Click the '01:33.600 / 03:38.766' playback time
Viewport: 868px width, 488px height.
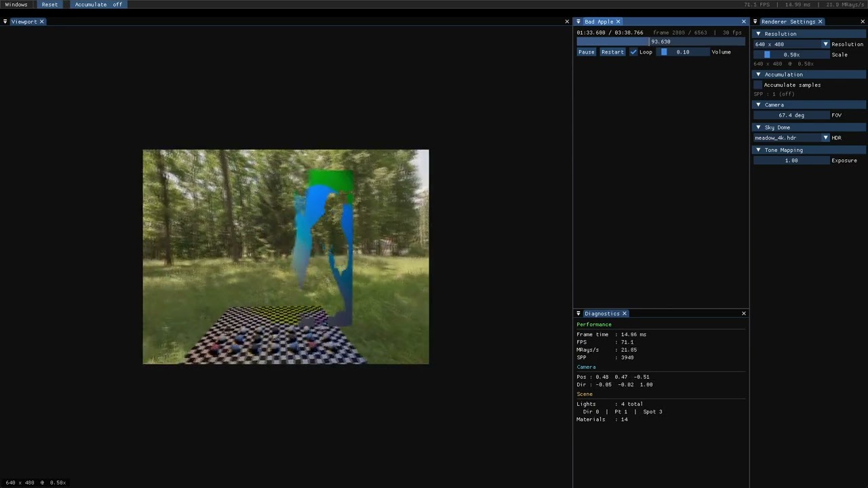(610, 33)
